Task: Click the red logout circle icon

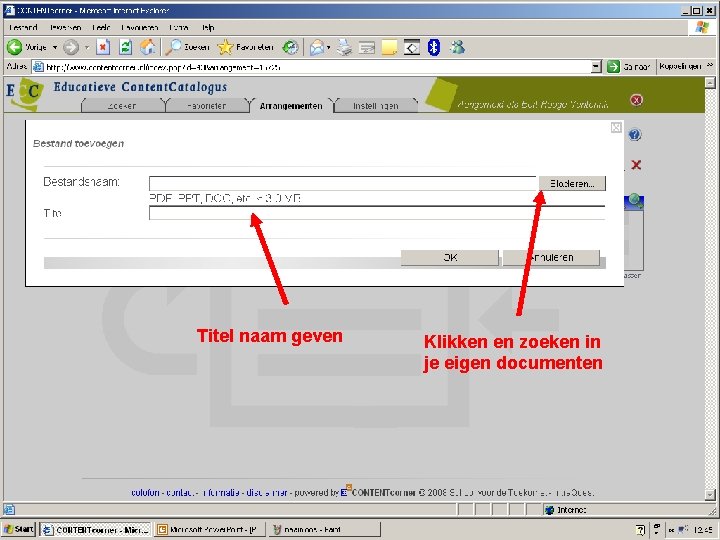Action: coord(636,100)
